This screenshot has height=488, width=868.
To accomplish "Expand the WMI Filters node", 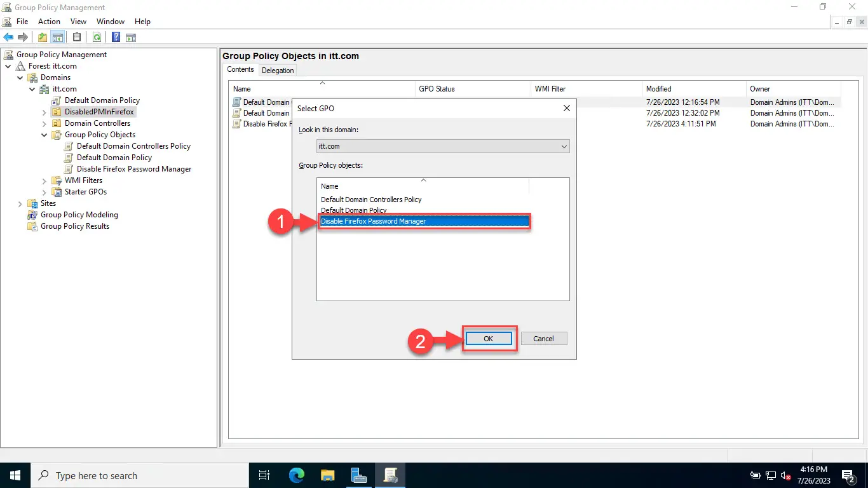I will [x=44, y=180].
